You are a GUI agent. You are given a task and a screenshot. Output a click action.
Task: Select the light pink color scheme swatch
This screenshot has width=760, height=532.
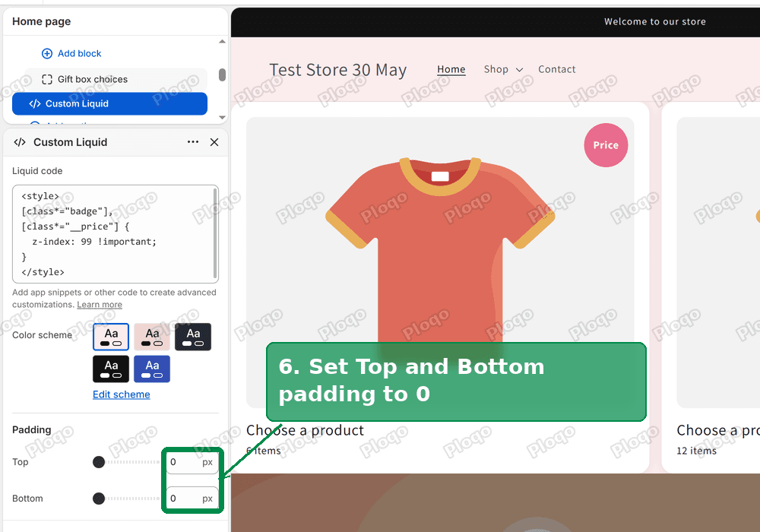tap(152, 337)
